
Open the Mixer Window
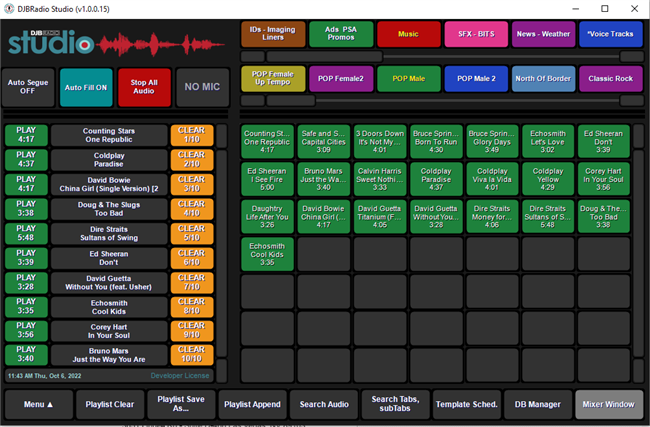pyautogui.click(x=609, y=404)
